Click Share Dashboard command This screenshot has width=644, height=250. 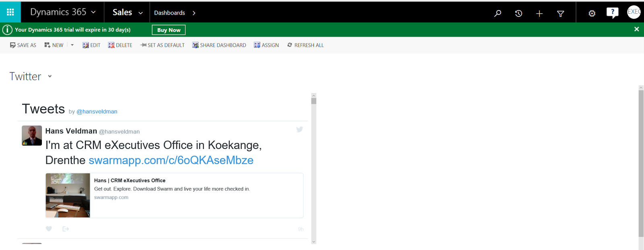click(219, 45)
